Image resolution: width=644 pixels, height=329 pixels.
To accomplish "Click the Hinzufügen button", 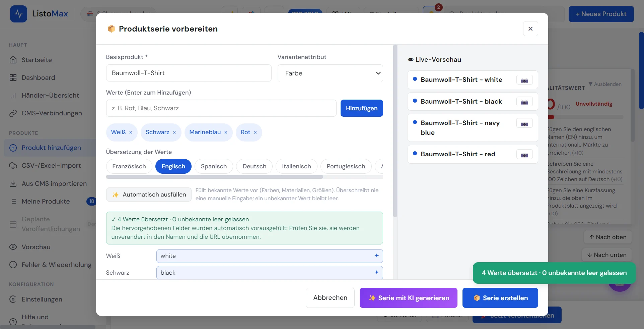I will [x=362, y=108].
